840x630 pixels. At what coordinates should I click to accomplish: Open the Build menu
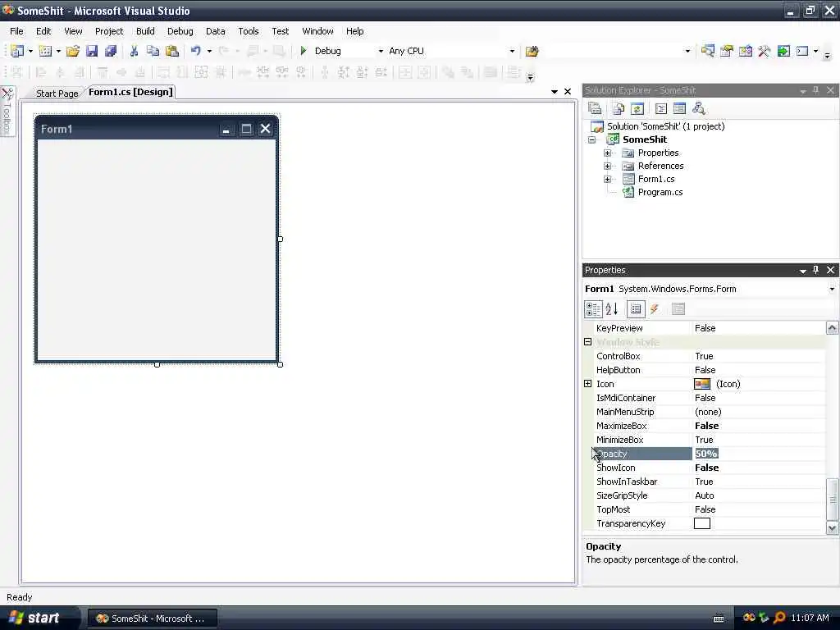click(145, 31)
